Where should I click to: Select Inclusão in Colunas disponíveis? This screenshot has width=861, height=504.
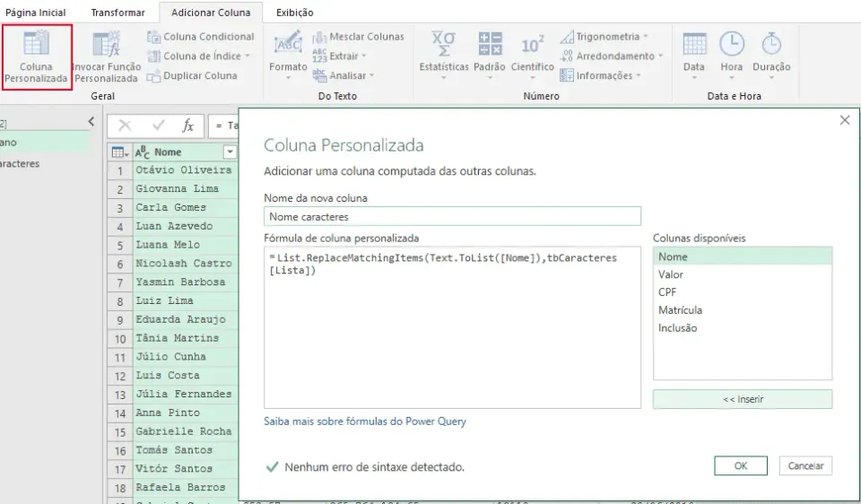(743, 327)
